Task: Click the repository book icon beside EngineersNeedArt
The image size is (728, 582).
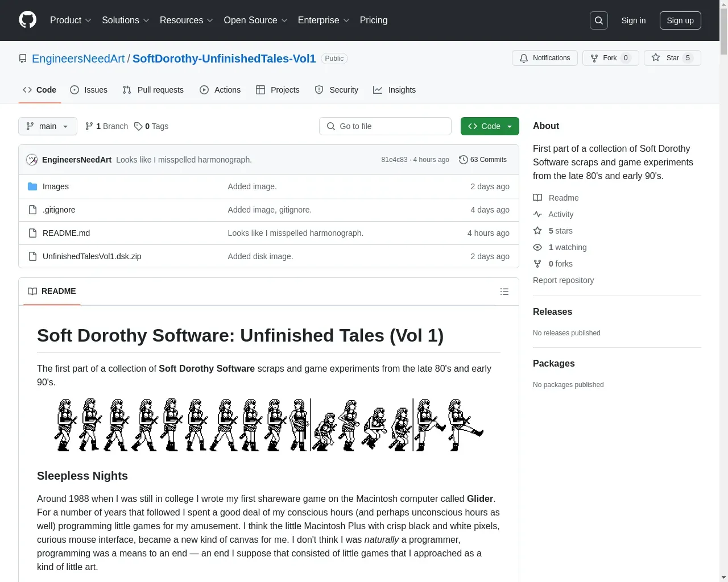Action: coord(23,59)
